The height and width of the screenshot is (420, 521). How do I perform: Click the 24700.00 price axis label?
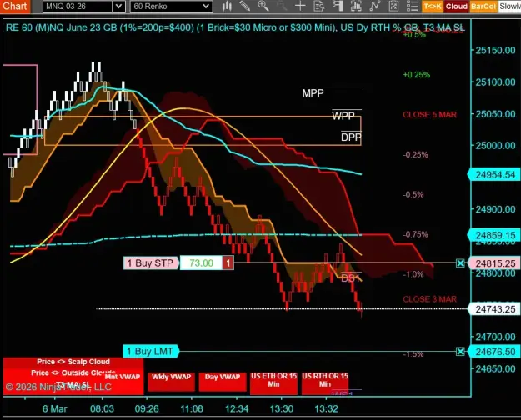pos(495,337)
